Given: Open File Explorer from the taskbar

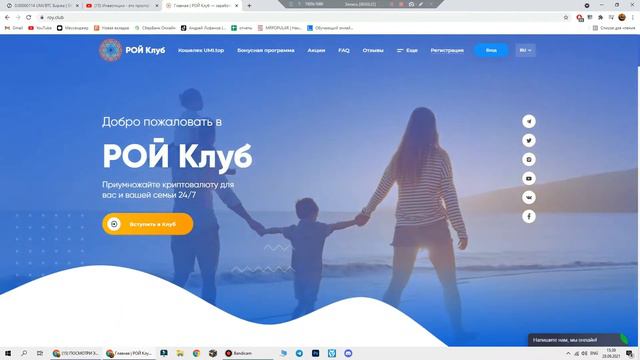Looking at the screenshot, I should 180,353.
